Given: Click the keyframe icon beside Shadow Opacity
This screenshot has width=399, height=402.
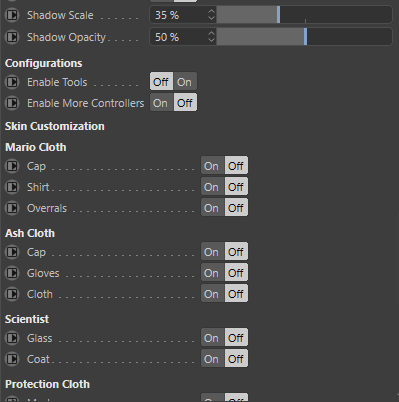Looking at the screenshot, I should coord(12,37).
